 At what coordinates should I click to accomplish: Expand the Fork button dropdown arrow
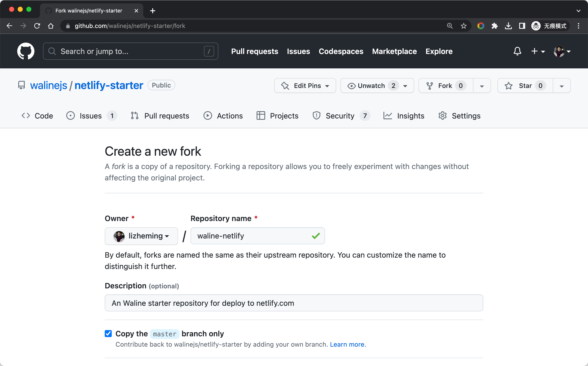(x=482, y=86)
